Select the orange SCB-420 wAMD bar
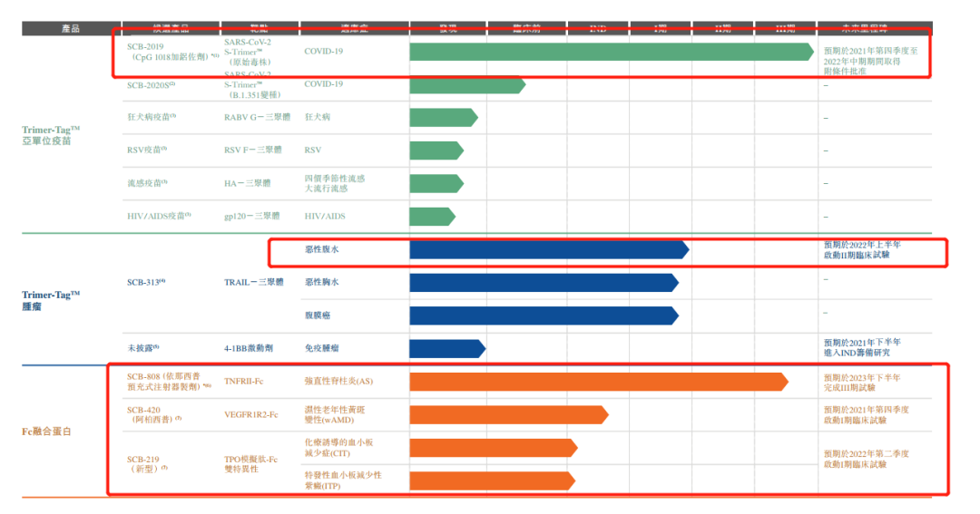Image resolution: width=980 pixels, height=514 pixels. coord(509,414)
